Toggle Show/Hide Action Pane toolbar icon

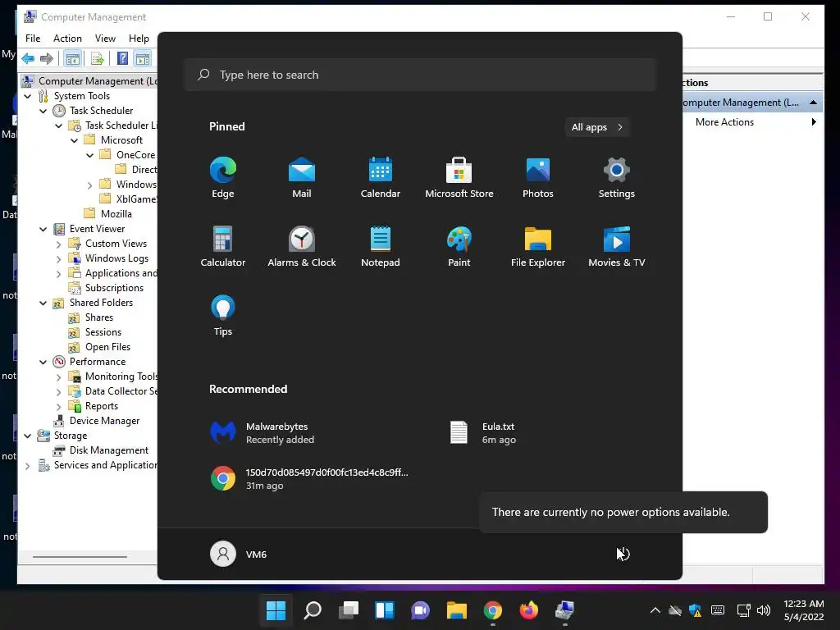pos(143,58)
